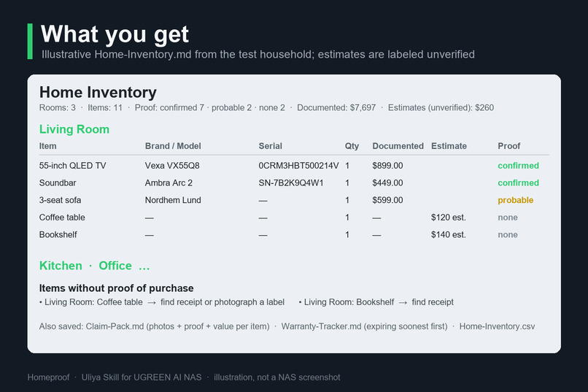This screenshot has width=588, height=392.
Task: Click the 'Home Inventory' title
Action: tap(98, 92)
